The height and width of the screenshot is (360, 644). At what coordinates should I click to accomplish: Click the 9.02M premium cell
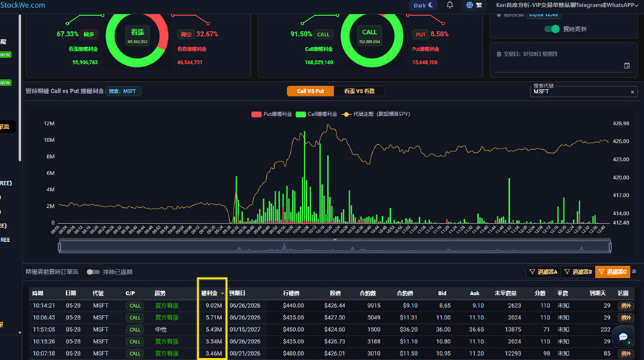pos(213,306)
